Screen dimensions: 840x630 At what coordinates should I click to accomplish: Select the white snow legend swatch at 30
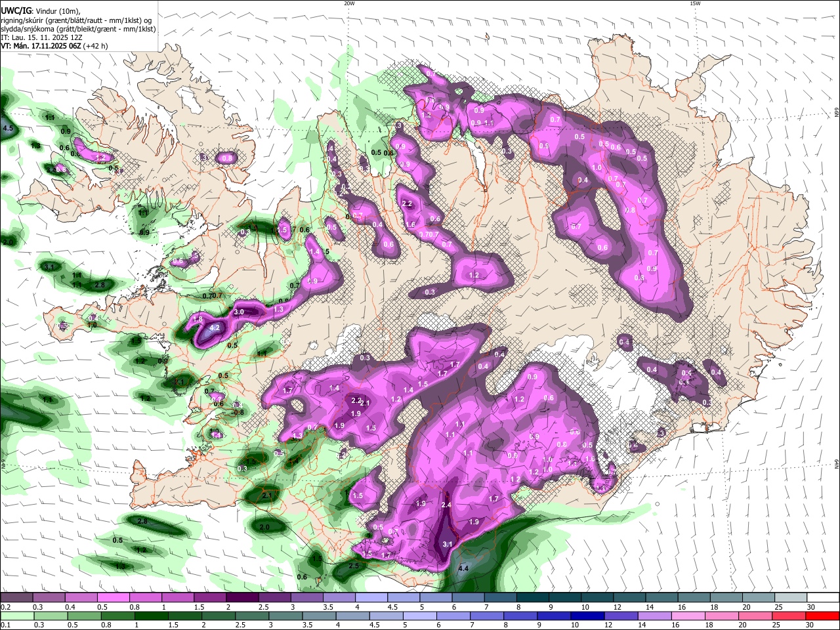click(x=822, y=597)
